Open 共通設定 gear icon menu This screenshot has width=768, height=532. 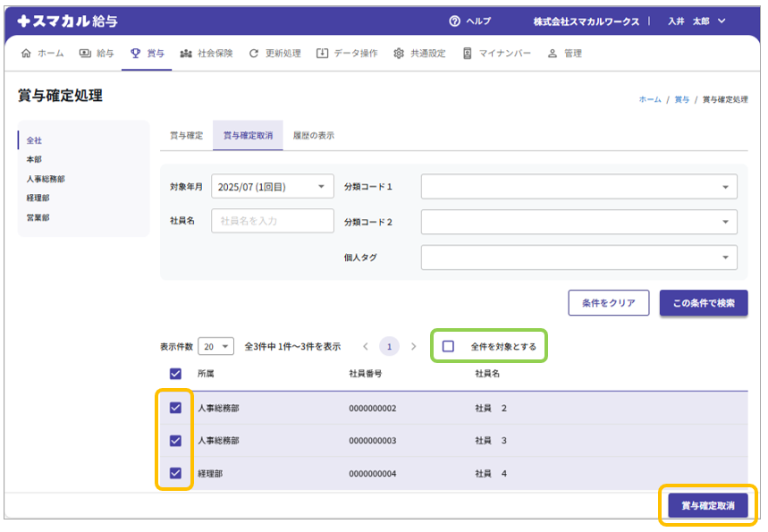click(399, 54)
